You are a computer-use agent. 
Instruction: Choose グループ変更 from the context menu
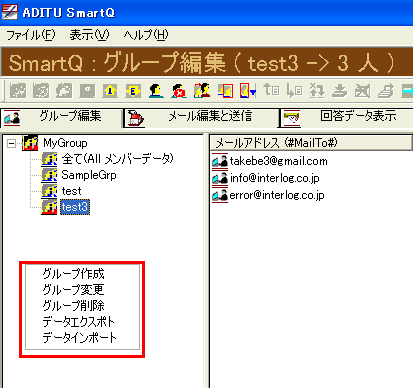[x=73, y=290]
